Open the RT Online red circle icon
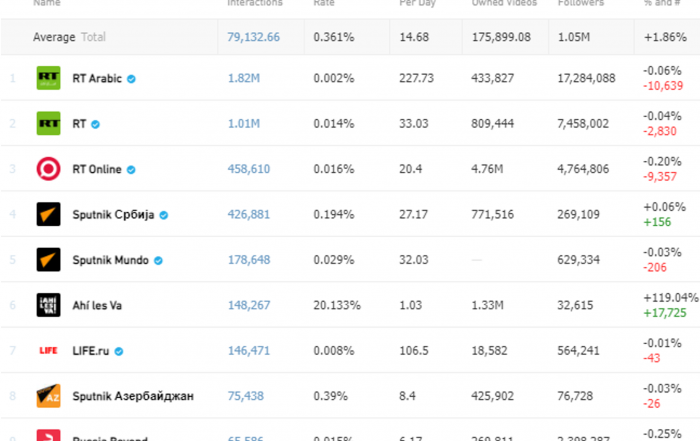 coord(48,169)
